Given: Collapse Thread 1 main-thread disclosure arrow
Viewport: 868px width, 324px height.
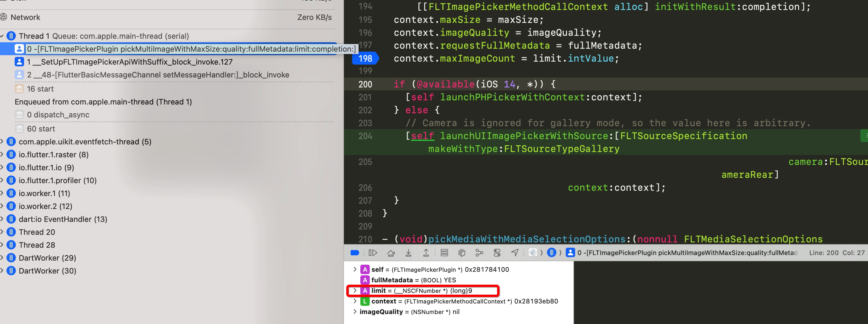Looking at the screenshot, I should (x=2, y=36).
